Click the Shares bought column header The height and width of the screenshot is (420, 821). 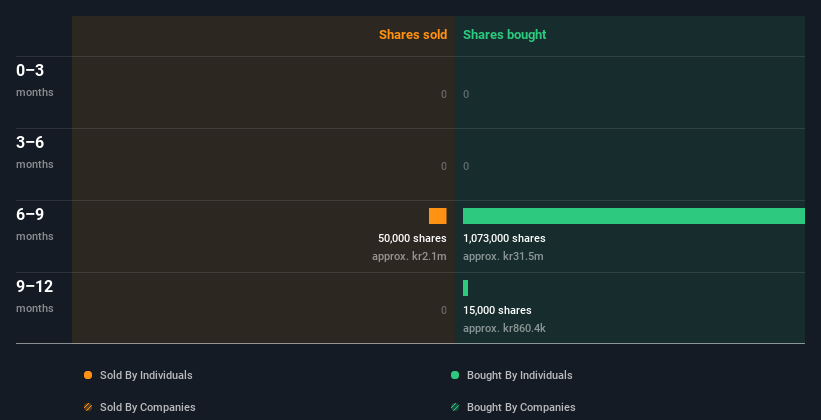point(504,35)
